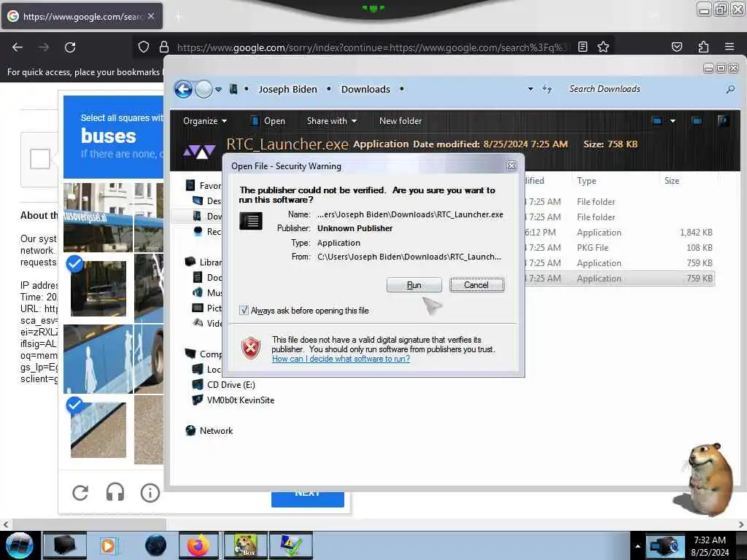Image resolution: width=747 pixels, height=560 pixels.
Task: Go back in Explorer with blue arrow
Action: point(183,89)
